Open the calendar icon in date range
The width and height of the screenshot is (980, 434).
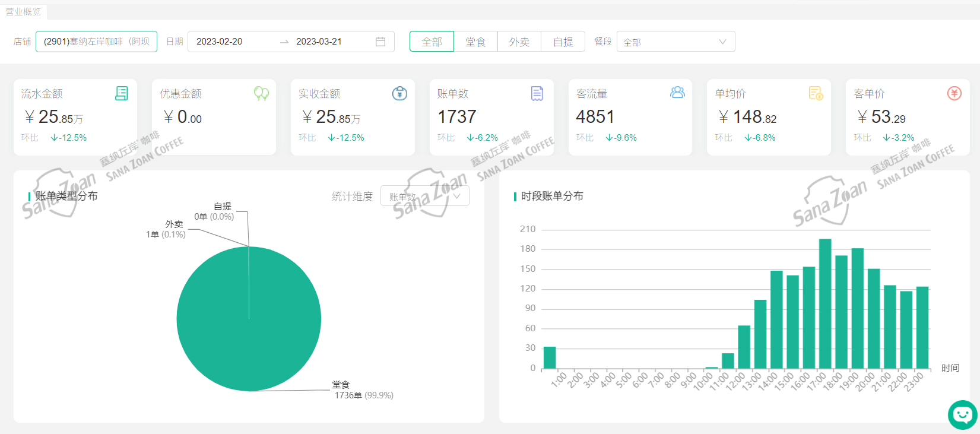380,42
